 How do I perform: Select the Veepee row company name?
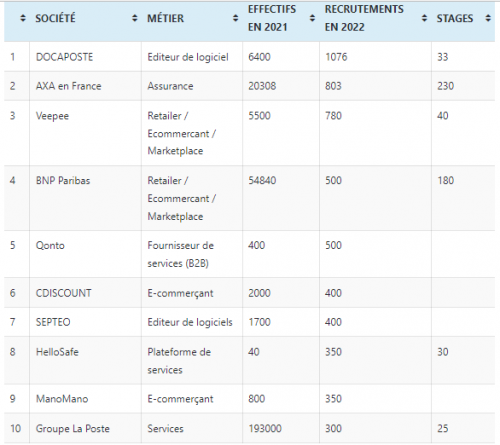[x=52, y=116]
